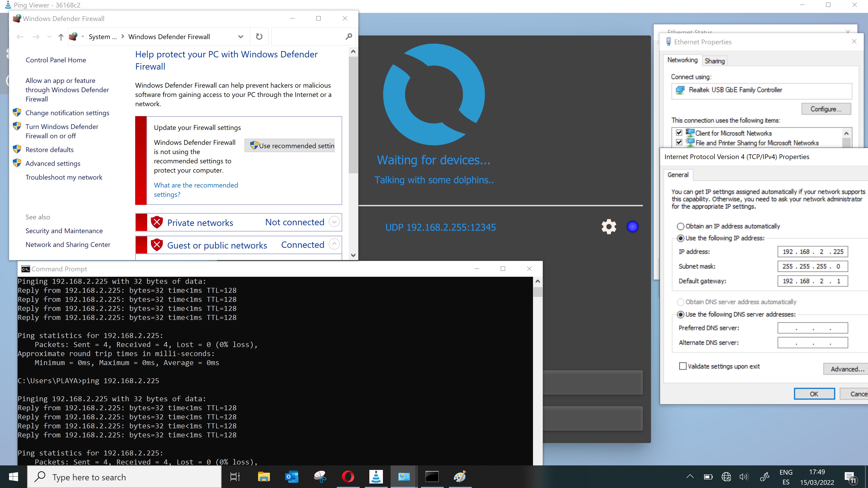Click Cancel in IPv4 Properties dialog

pos(854,394)
